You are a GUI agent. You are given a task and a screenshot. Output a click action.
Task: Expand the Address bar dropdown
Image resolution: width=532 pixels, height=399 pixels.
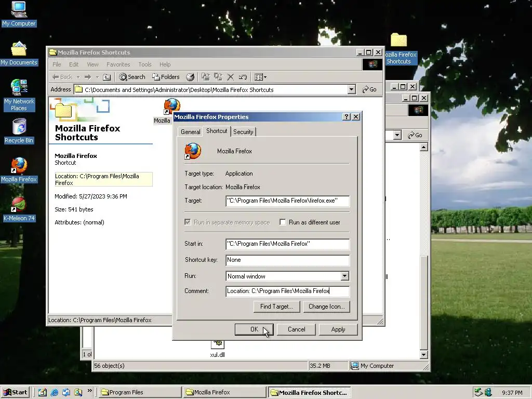pos(352,89)
